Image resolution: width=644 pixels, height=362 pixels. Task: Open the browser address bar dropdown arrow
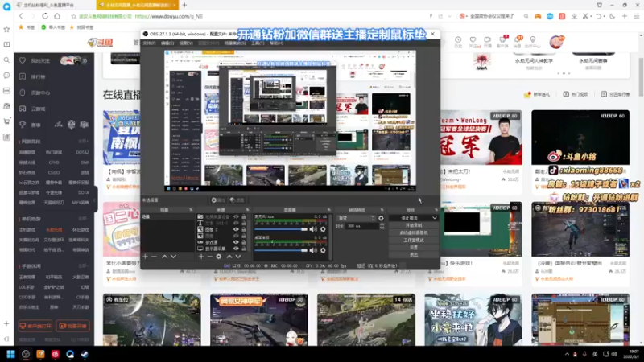450,16
